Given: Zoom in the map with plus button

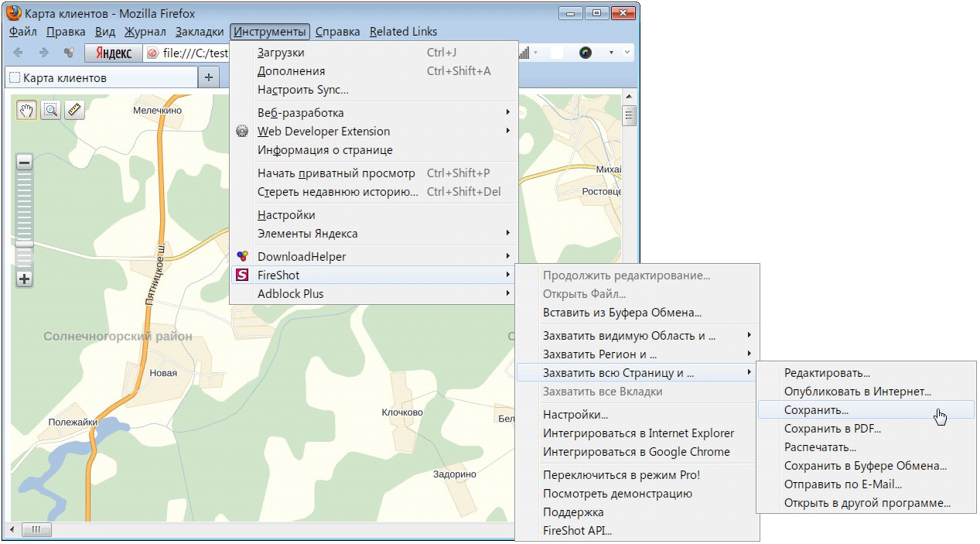Looking at the screenshot, I should click(x=24, y=279).
